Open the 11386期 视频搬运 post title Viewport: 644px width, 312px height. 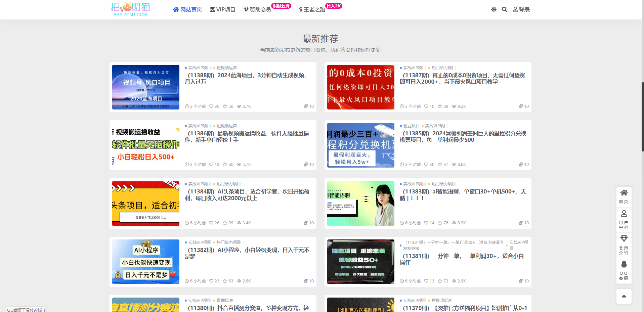coord(247,137)
